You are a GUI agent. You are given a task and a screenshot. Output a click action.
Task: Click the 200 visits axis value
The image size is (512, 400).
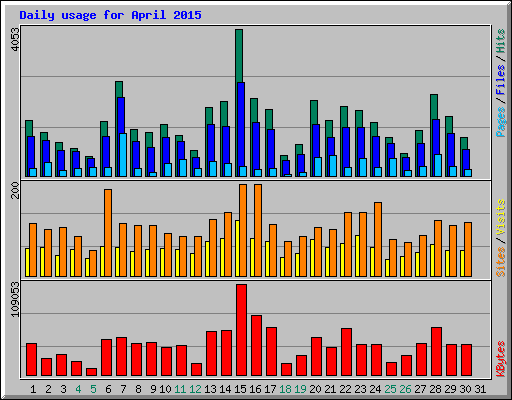(x=15, y=190)
